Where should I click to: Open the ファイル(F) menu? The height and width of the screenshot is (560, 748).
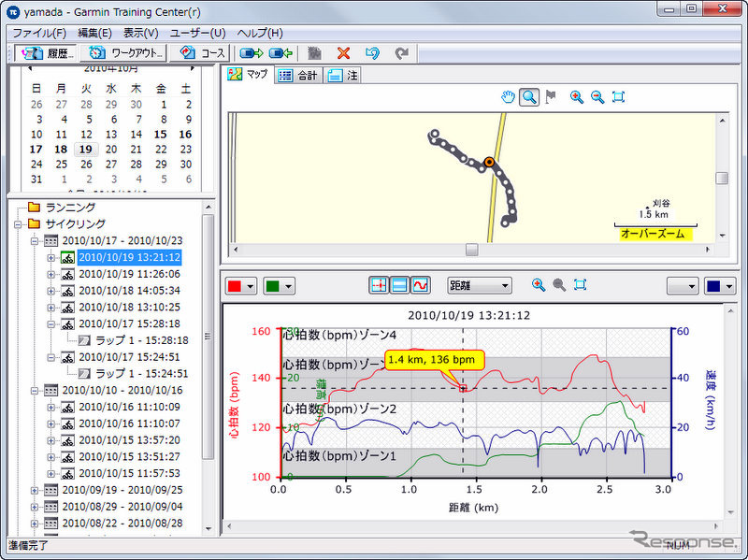pos(39,33)
